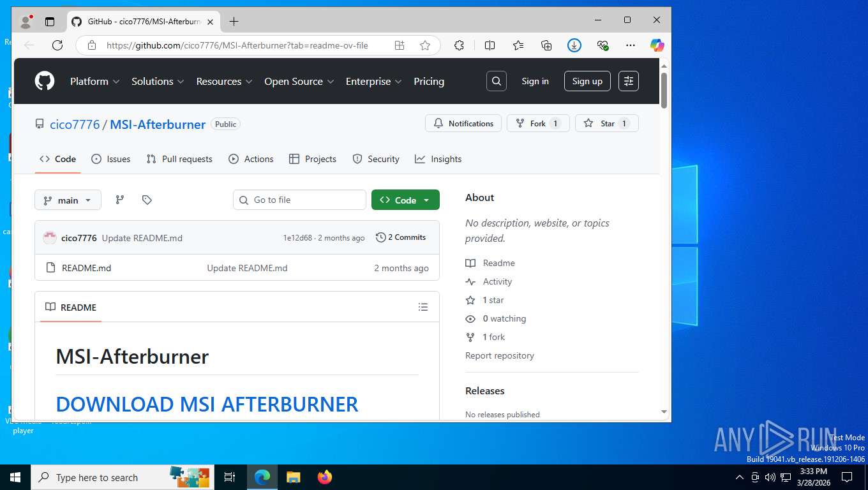
Task: Open Firefox from taskbar
Action: pyautogui.click(x=325, y=477)
